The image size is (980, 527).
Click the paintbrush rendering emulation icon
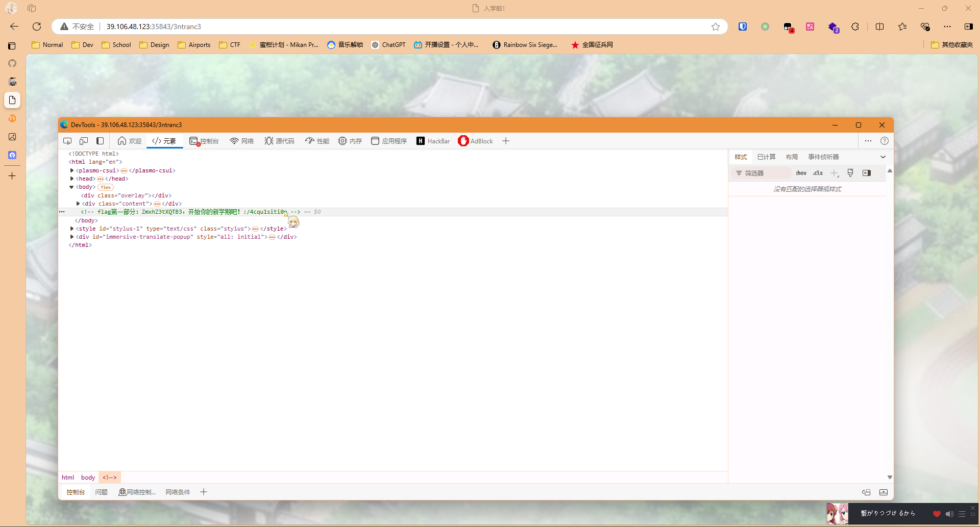point(850,173)
